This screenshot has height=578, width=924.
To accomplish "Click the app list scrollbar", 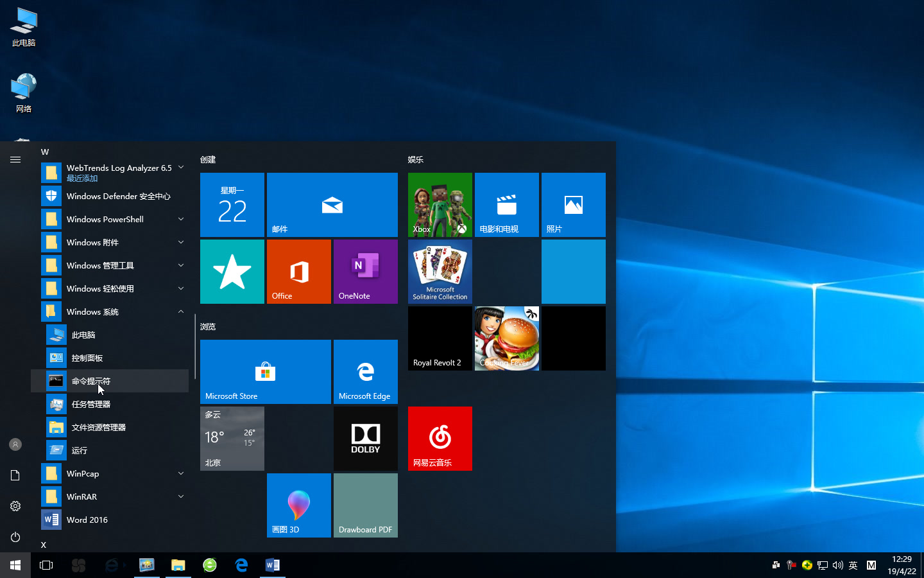I will [194, 345].
